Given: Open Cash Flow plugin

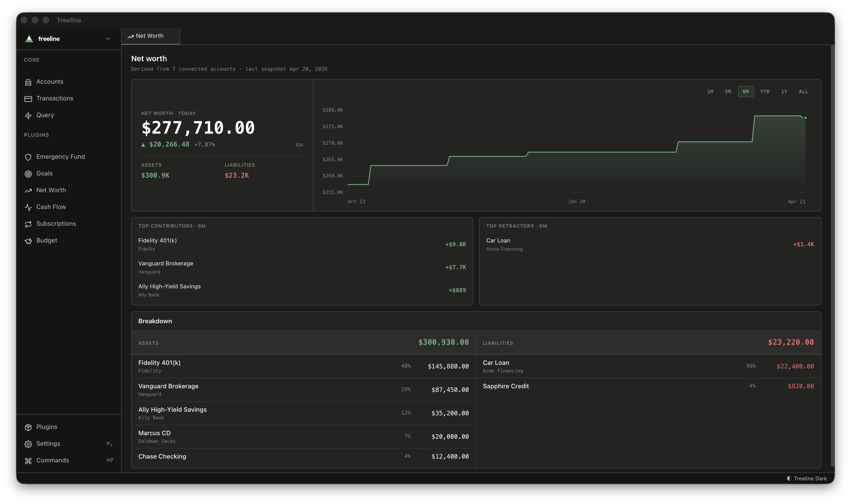Looking at the screenshot, I should [x=69, y=207].
